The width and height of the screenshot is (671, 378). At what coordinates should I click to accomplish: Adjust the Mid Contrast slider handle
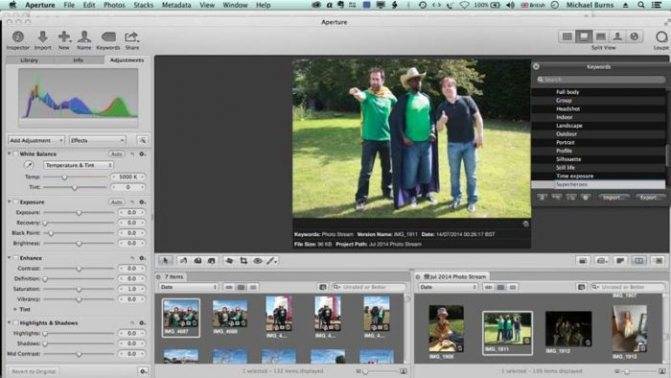pyautogui.click(x=79, y=354)
